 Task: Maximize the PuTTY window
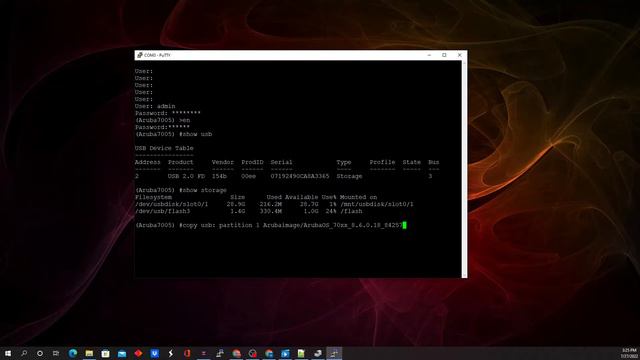(x=444, y=55)
